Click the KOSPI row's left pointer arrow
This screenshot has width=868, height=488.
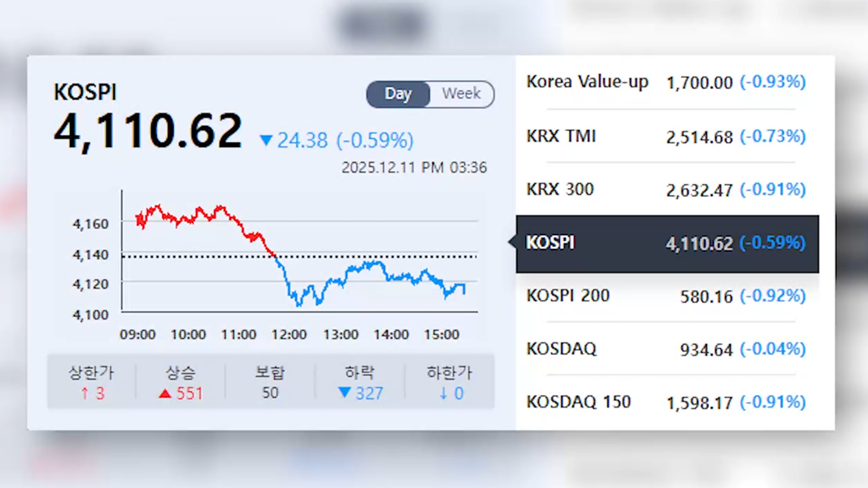pos(512,242)
